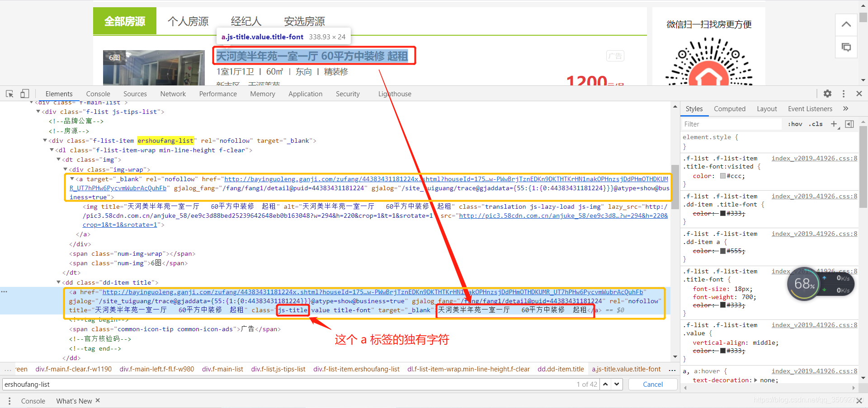Click back-to-top arrow on webpage
Image resolution: width=868 pixels, height=408 pixels.
(846, 24)
